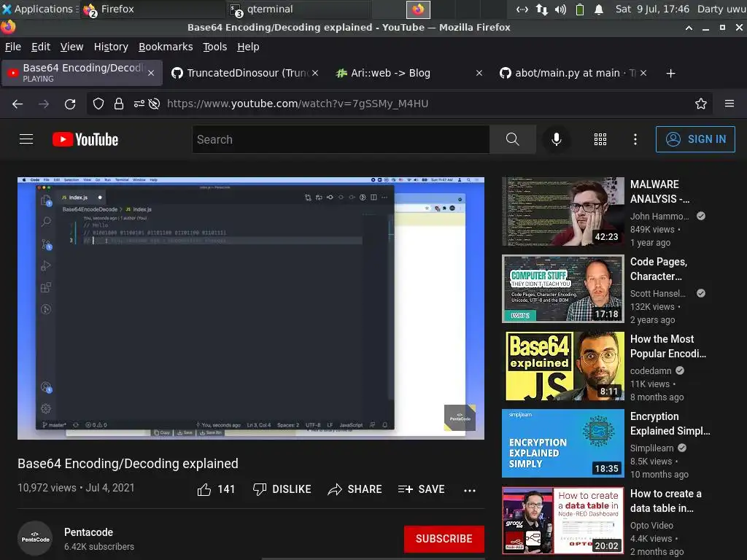Open the Edit menu
This screenshot has width=747, height=560.
point(41,47)
